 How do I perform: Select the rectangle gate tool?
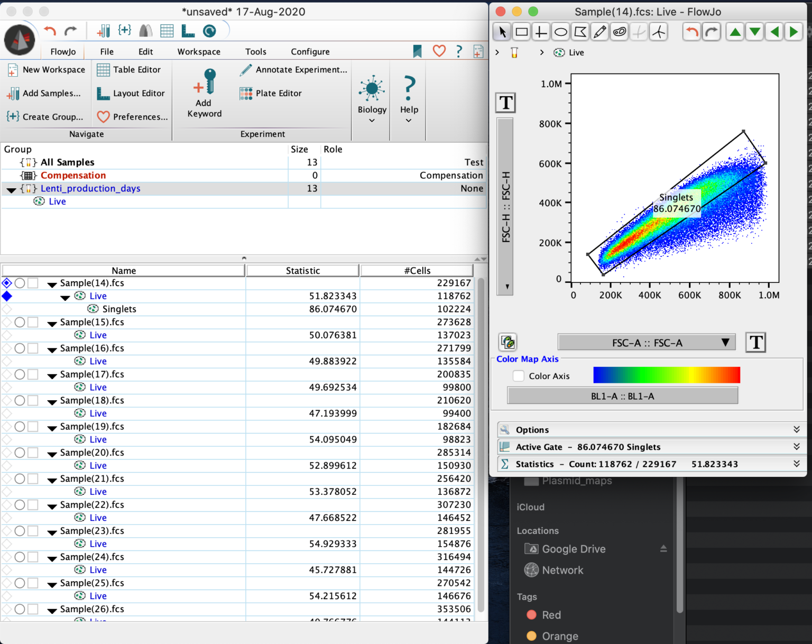click(x=522, y=32)
